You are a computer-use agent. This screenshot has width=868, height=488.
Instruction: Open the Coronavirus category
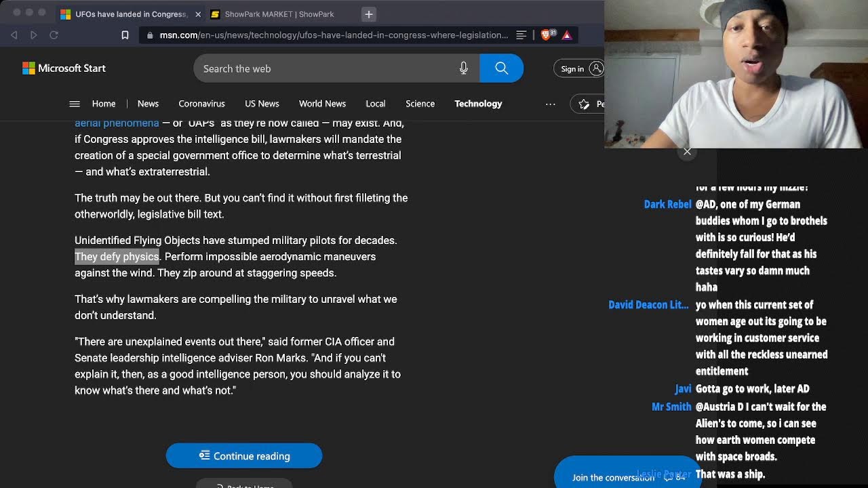click(201, 104)
